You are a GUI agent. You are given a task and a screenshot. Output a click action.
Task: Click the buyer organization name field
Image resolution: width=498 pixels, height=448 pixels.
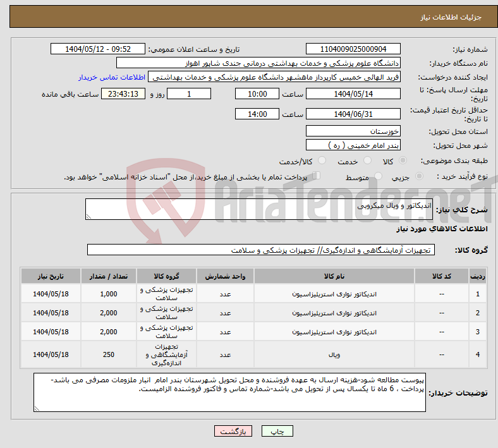pyautogui.click(x=258, y=63)
